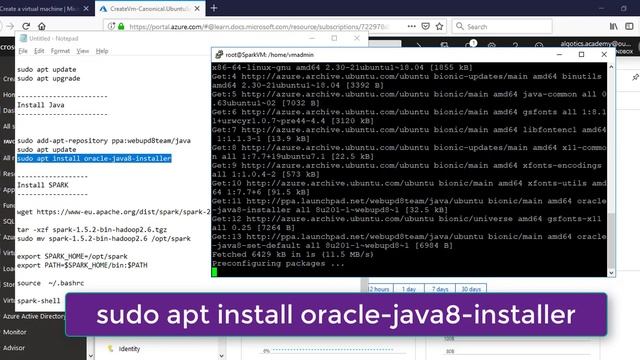640x360 pixels.
Task: Click down arrow of Azure sidebar scrollbar
Action: click(x=91, y=356)
